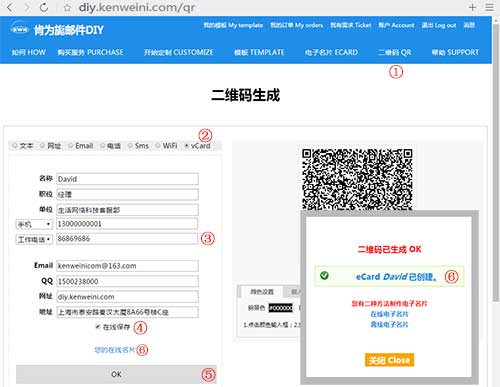
Task: Click the 您的在线名片 online card link
Action: [115, 350]
